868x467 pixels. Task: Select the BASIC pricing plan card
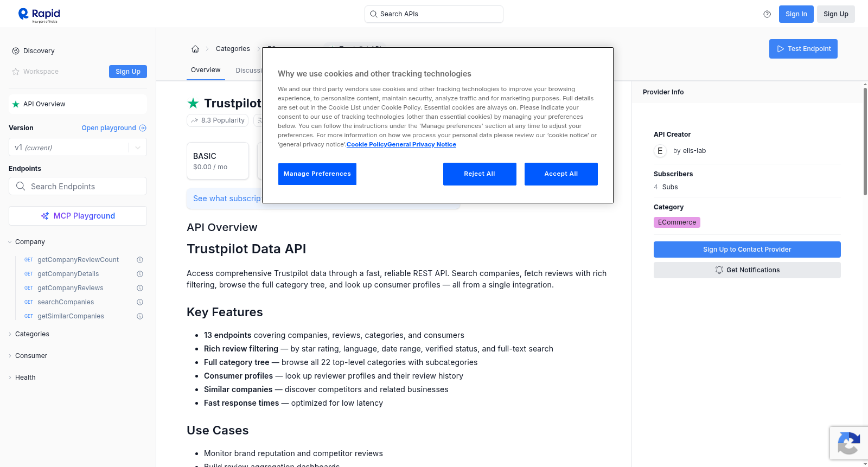click(218, 161)
